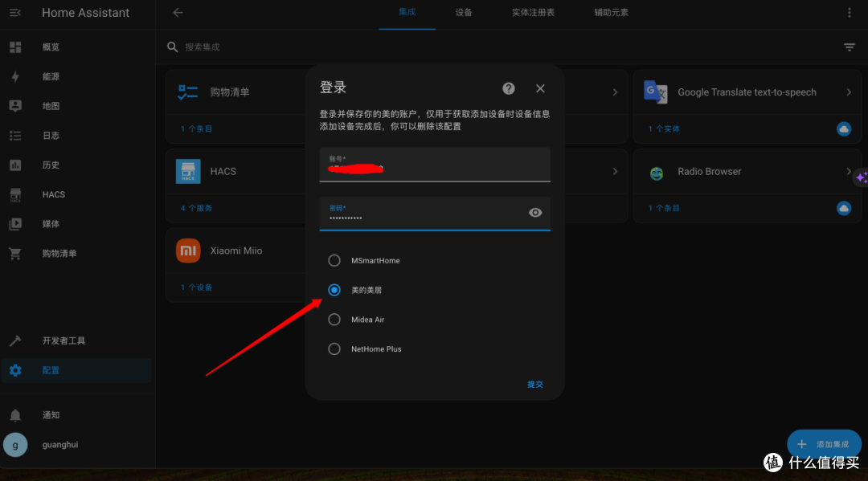Image resolution: width=868 pixels, height=481 pixels.
Task: Click the 购物清单 checklist card icon
Action: (x=187, y=92)
